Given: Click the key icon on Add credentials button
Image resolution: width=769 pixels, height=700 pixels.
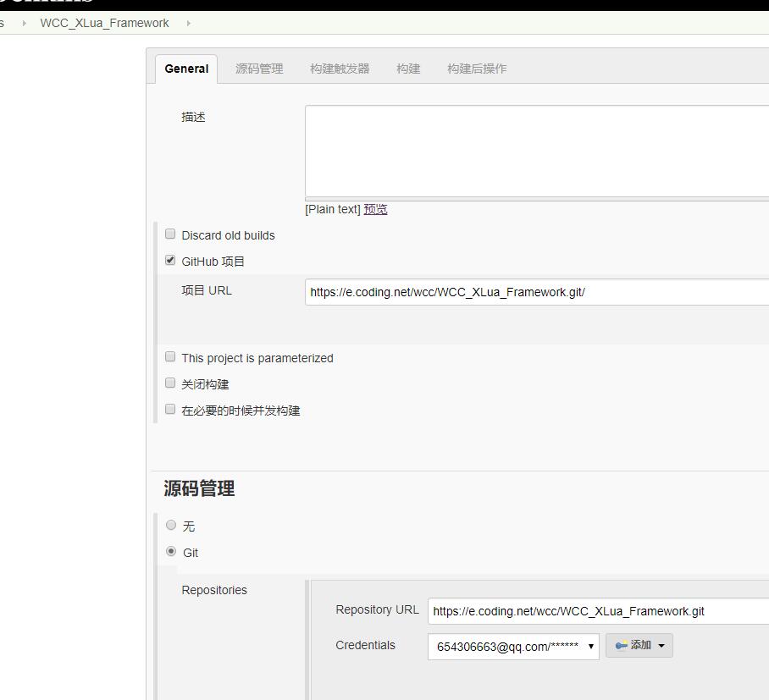Looking at the screenshot, I should pyautogui.click(x=621, y=646).
